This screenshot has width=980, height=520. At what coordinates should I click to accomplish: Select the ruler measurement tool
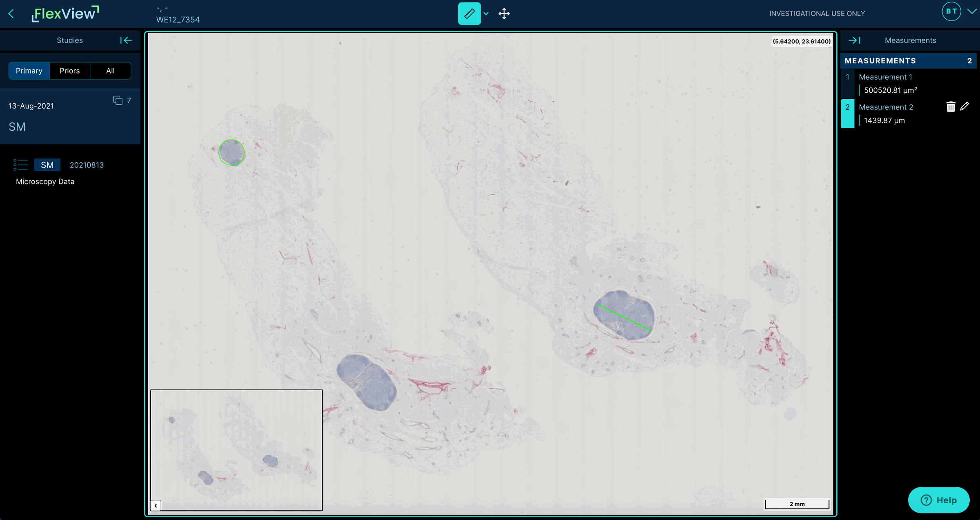tap(469, 13)
